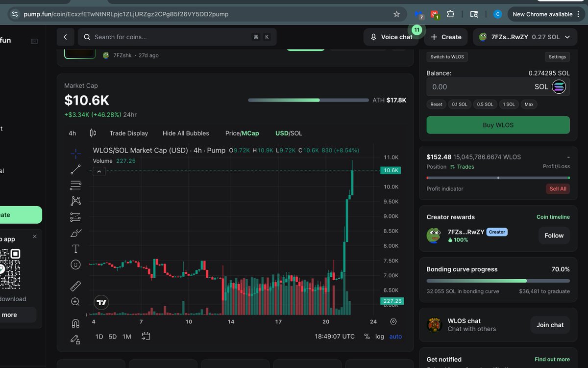Image resolution: width=588 pixels, height=368 pixels.
Task: Bookmark this page with the star icon
Action: pyautogui.click(x=397, y=14)
